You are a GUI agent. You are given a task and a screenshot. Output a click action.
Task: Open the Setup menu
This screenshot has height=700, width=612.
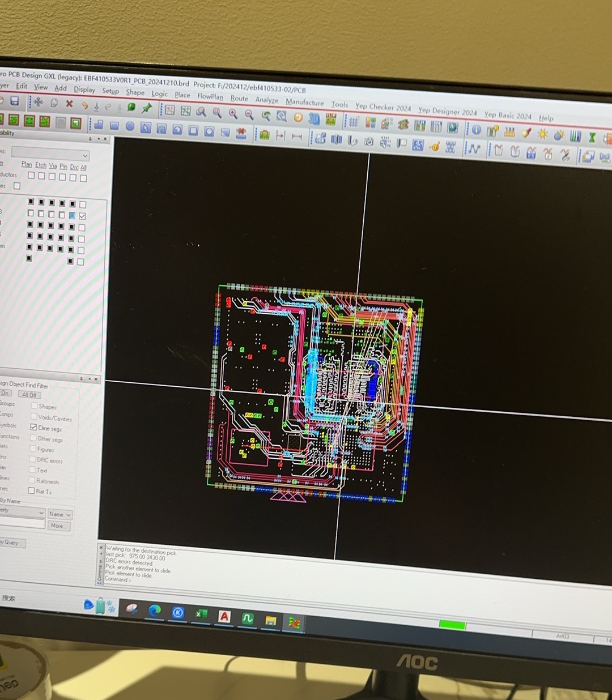[x=110, y=91]
